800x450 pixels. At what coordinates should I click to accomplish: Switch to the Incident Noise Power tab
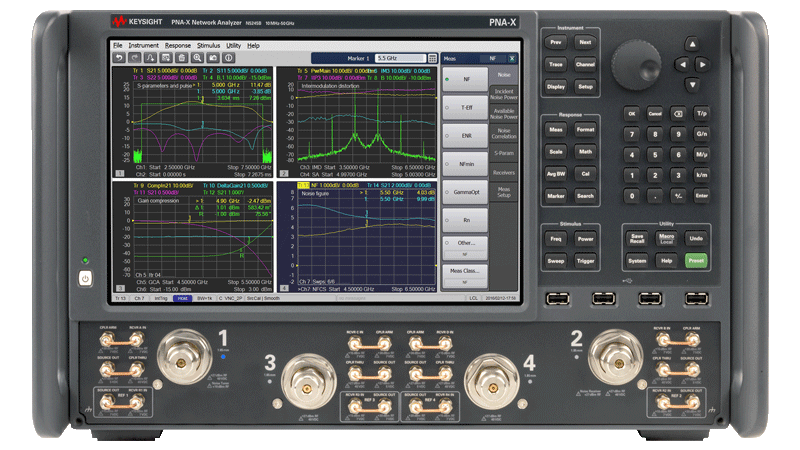[x=504, y=94]
